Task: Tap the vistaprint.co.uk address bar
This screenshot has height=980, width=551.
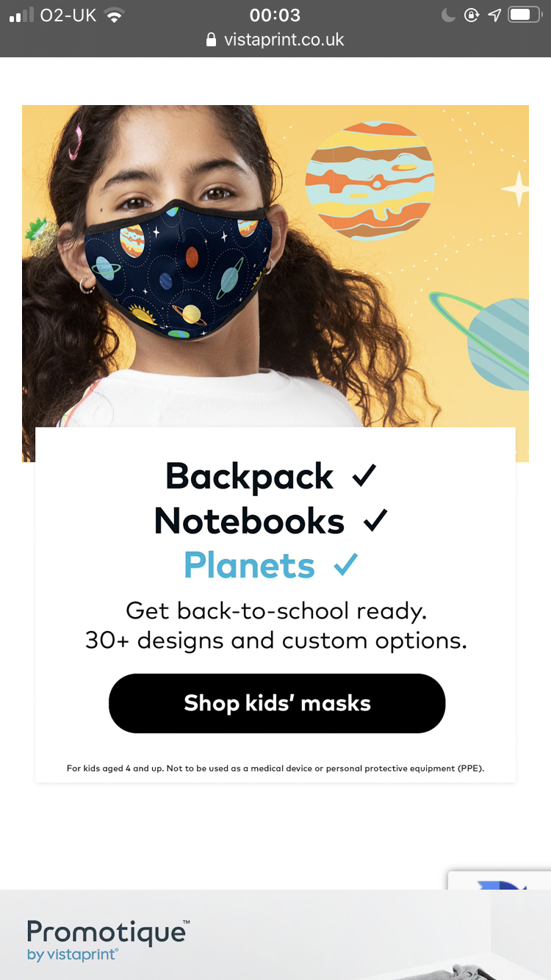Action: 275,40
